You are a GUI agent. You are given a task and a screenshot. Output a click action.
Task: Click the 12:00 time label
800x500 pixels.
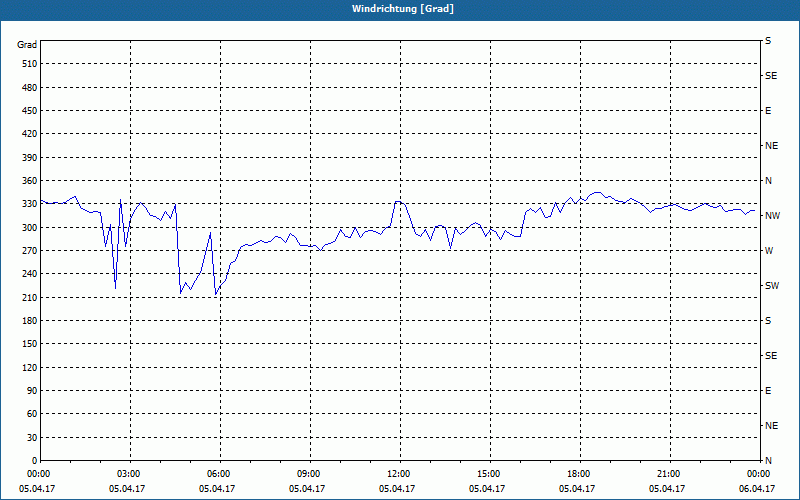pyautogui.click(x=400, y=473)
